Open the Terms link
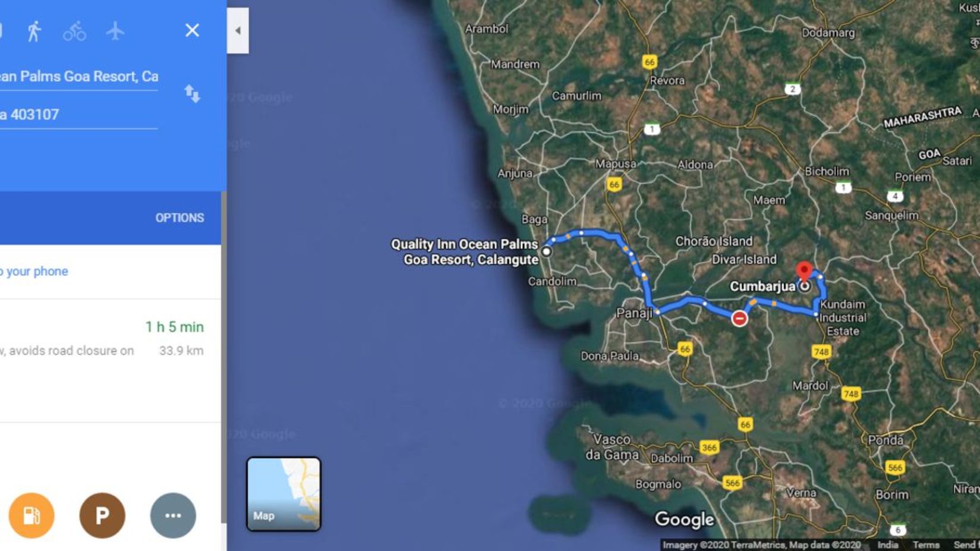The height and width of the screenshot is (551, 980). tap(926, 544)
